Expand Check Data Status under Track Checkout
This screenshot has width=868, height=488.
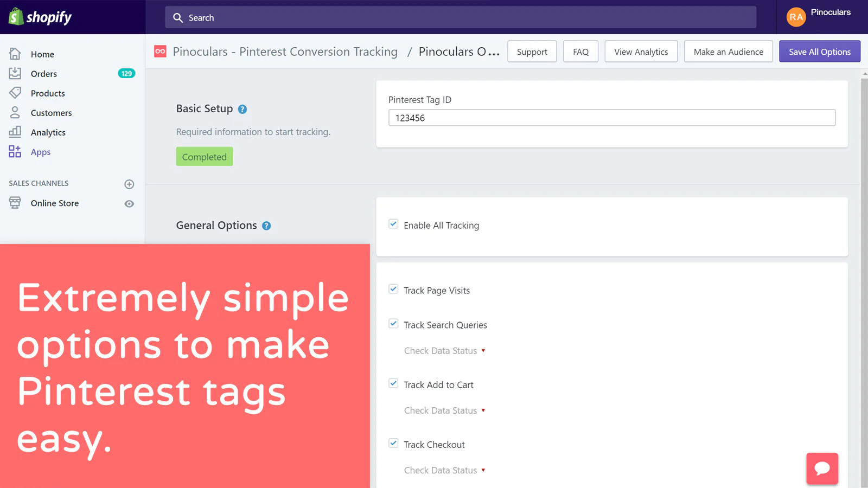click(444, 470)
